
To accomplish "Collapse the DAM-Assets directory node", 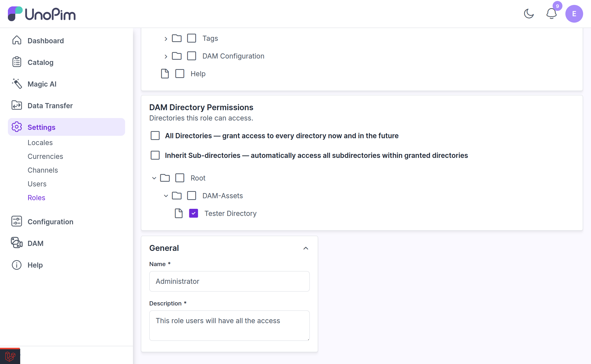I will point(166,196).
